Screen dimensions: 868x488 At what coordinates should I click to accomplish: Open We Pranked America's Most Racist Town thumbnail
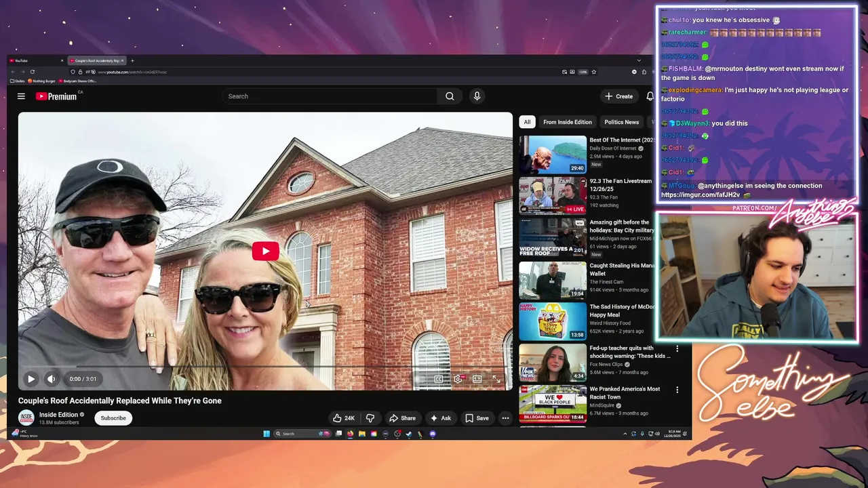tap(553, 403)
